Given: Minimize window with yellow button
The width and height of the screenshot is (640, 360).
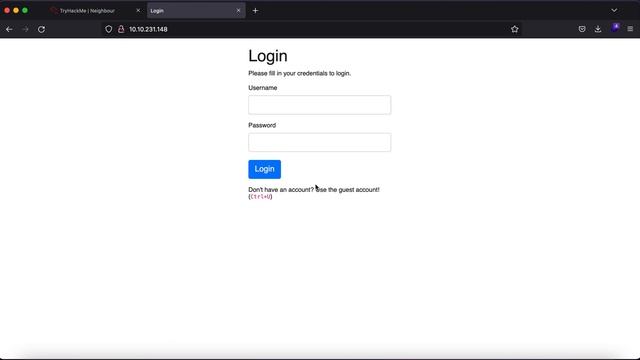Looking at the screenshot, I should click(x=16, y=10).
